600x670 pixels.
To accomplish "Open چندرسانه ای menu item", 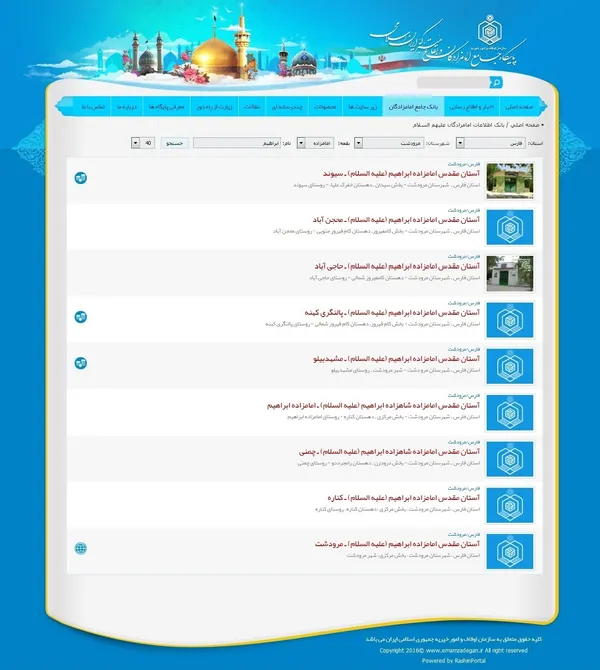I will (287, 107).
